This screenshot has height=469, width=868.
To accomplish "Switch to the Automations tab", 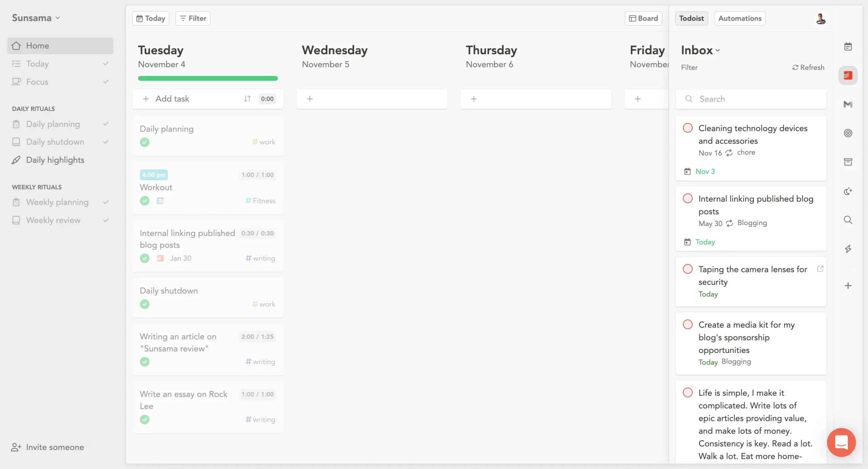I will [x=740, y=18].
